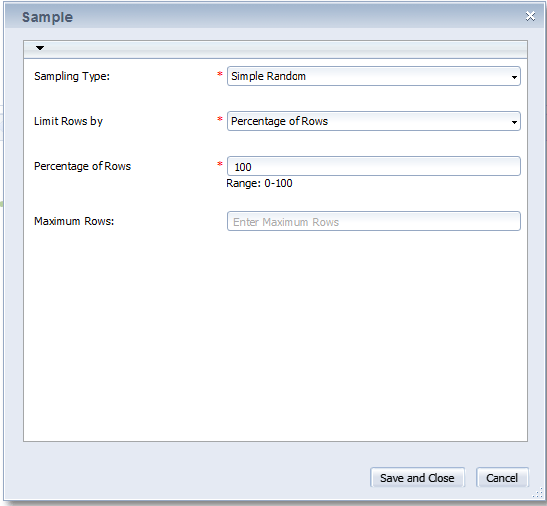Focus the Percentage of Rows field showing 100
This screenshot has height=506, width=547.
click(374, 166)
